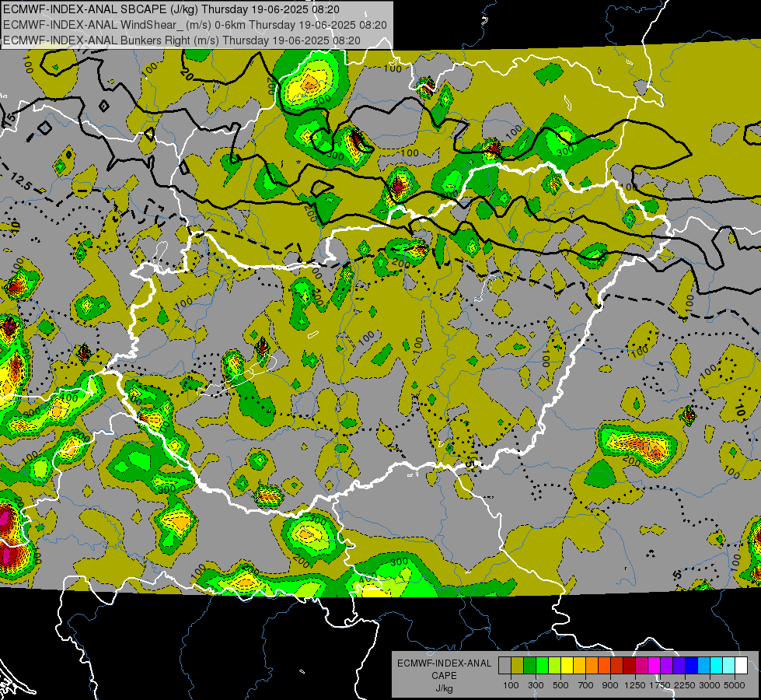Select the Bunkers Right title line
Screen dimensions: 761x700
(x=182, y=40)
